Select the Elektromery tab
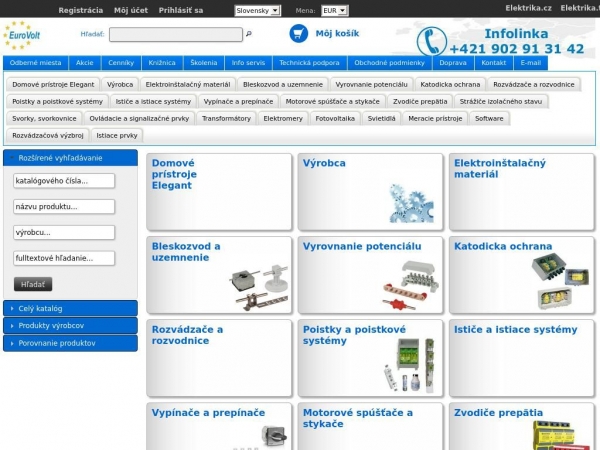The image size is (600, 450). click(x=283, y=119)
